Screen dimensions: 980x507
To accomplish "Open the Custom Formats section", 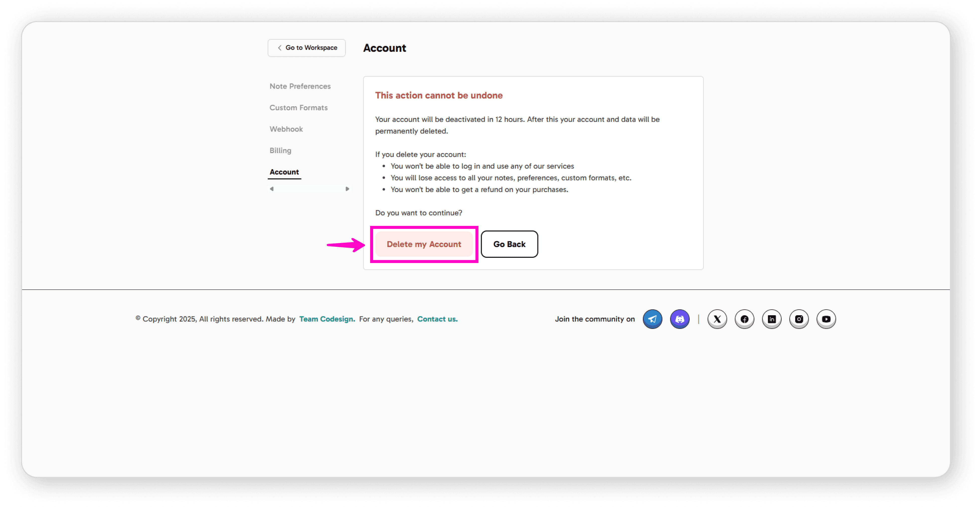I will pos(298,108).
